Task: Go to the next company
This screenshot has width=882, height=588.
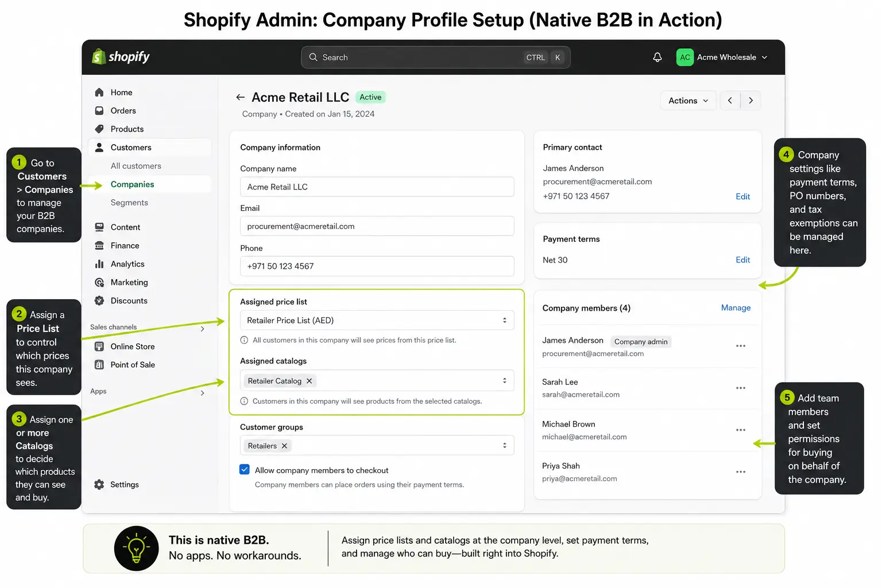Action: click(751, 100)
